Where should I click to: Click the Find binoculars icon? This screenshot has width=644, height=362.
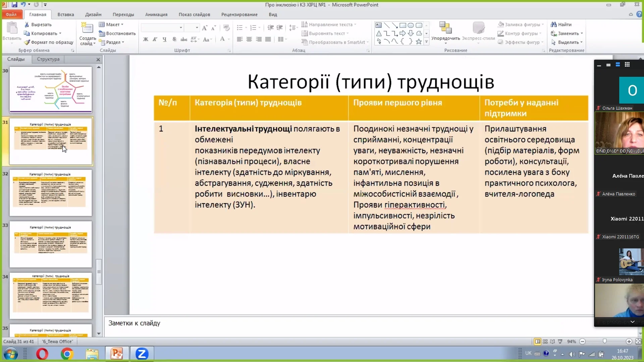[554, 24]
